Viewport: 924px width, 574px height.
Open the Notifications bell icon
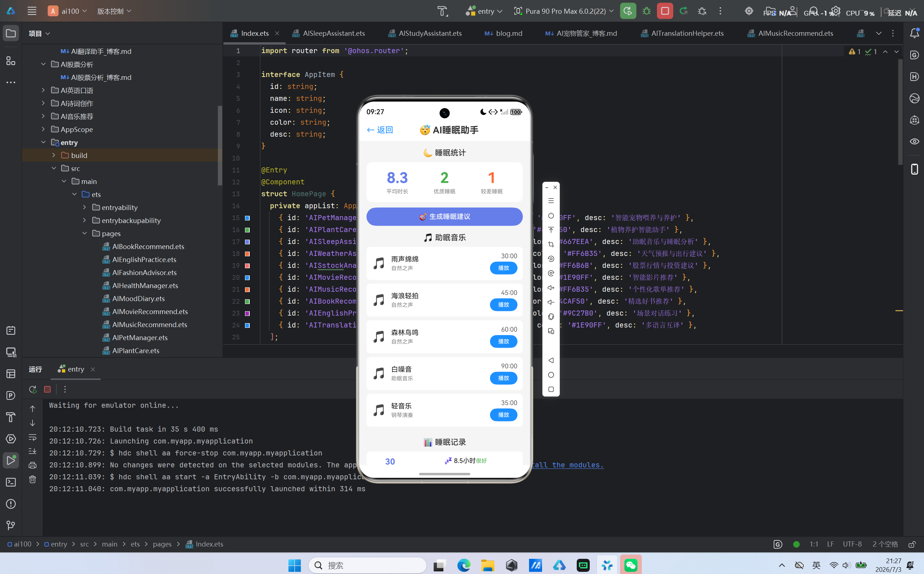coord(914,33)
